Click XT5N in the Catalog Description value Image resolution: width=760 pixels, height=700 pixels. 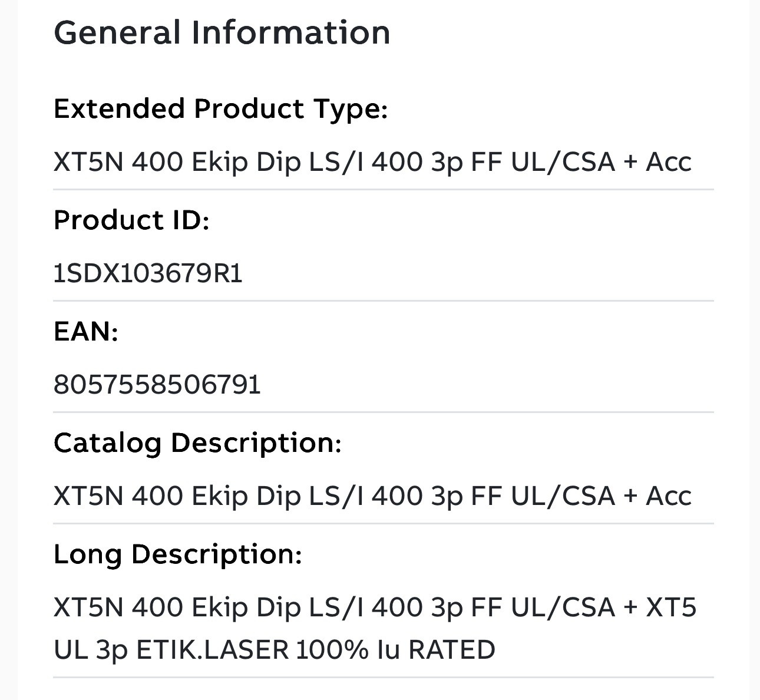[89, 496]
